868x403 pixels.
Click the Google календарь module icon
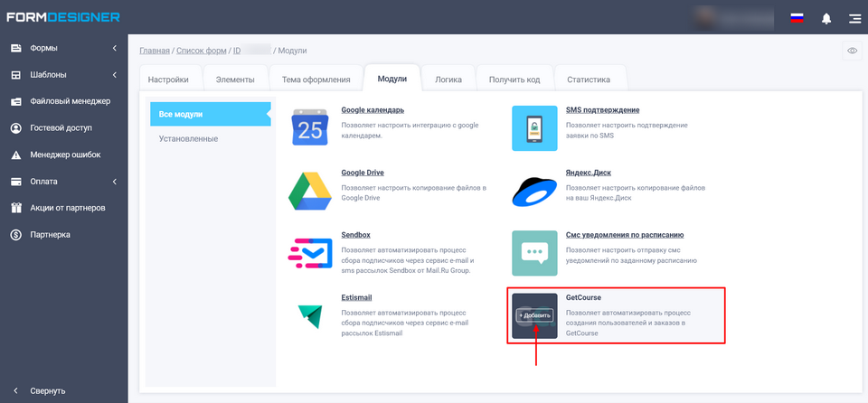pyautogui.click(x=310, y=128)
